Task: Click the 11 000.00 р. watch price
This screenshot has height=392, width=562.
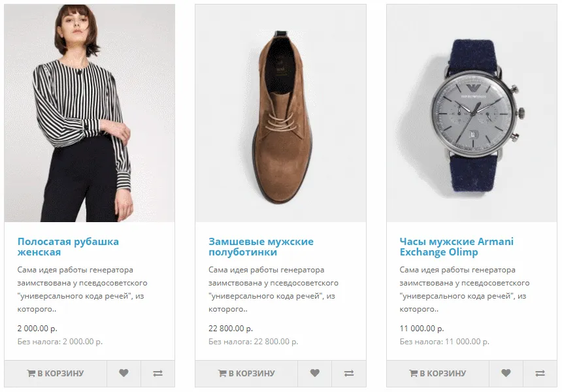Action: 421,329
